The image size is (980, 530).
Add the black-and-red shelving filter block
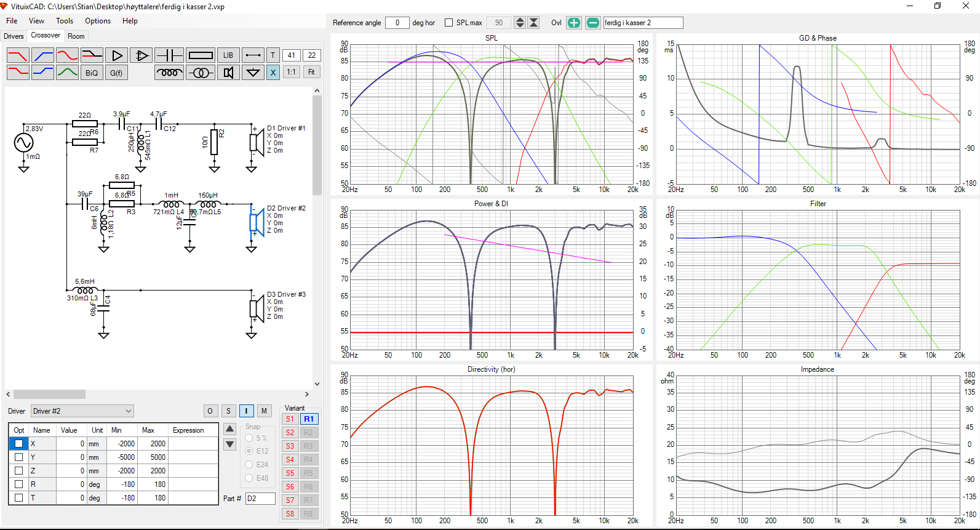pyautogui.click(x=92, y=55)
